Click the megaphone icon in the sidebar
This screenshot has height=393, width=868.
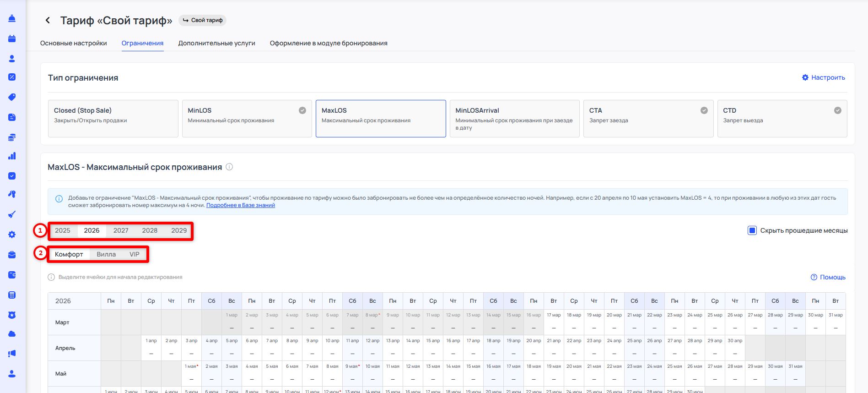(12, 354)
